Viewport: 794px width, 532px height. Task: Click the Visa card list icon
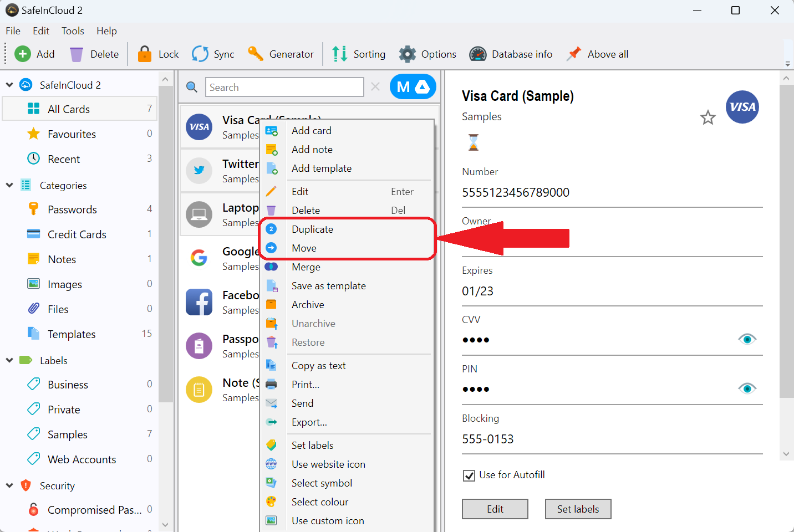click(x=199, y=127)
